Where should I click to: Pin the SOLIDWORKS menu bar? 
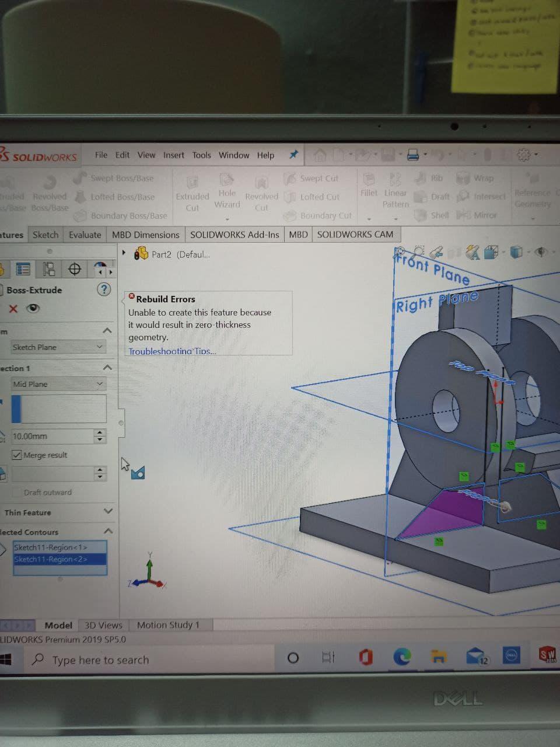(x=293, y=155)
